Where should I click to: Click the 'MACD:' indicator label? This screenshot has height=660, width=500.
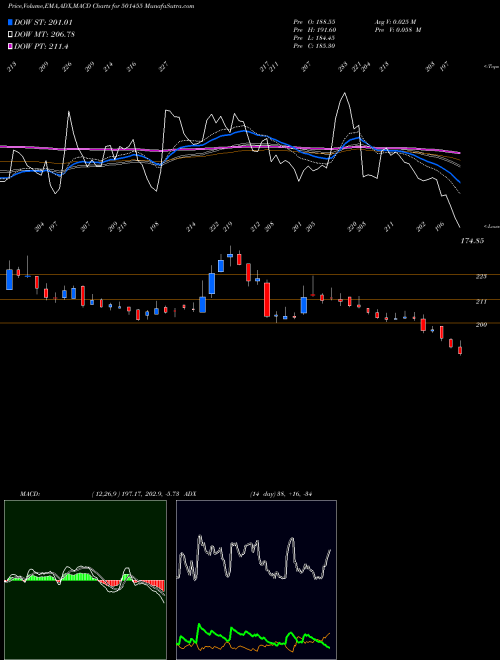[30, 494]
